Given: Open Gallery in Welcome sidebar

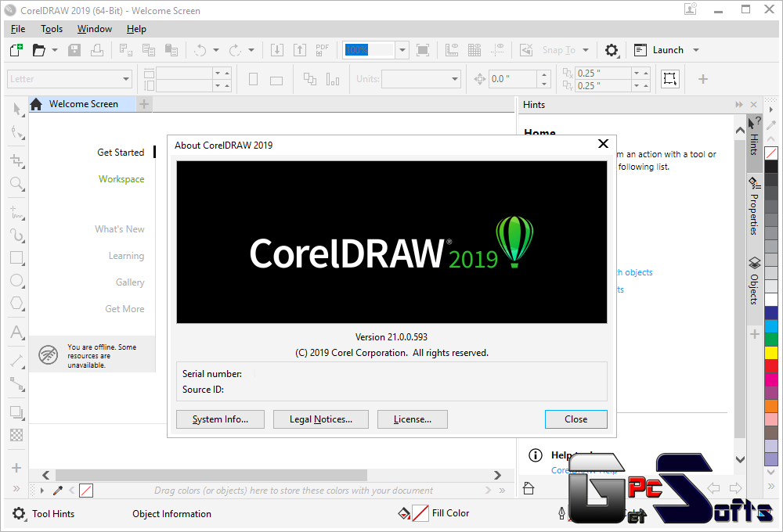Looking at the screenshot, I should pos(130,282).
